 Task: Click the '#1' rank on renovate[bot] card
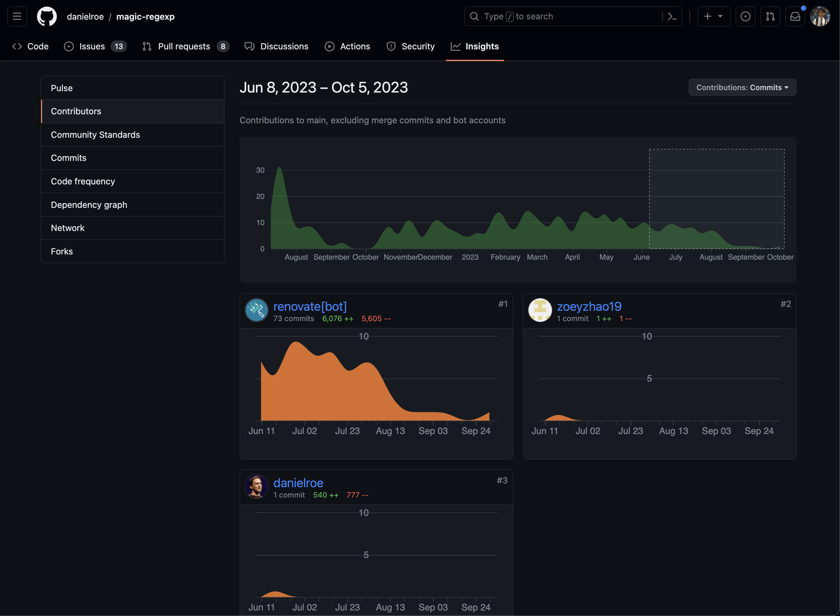pos(503,304)
